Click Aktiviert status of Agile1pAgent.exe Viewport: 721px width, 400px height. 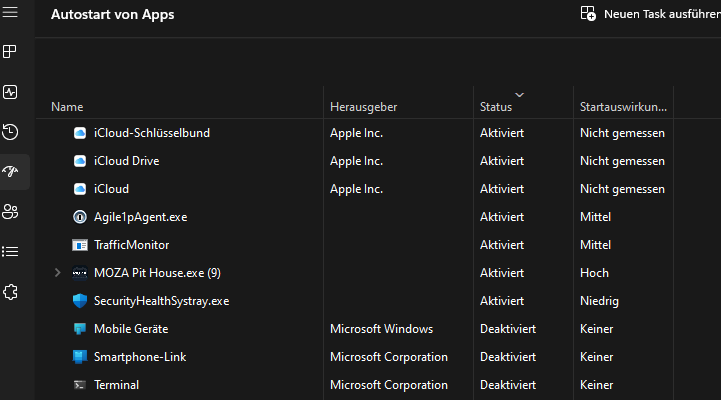502,217
